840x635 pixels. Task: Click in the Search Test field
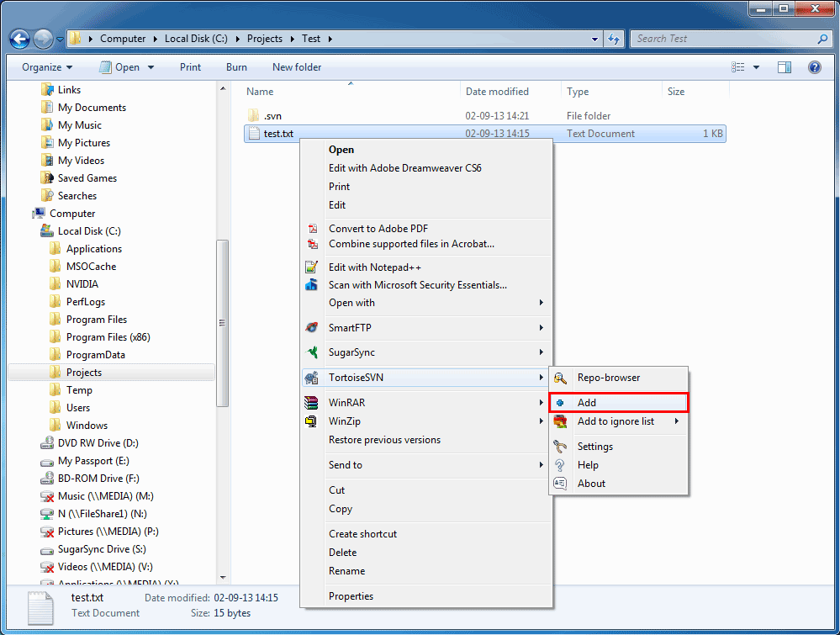coord(726,39)
